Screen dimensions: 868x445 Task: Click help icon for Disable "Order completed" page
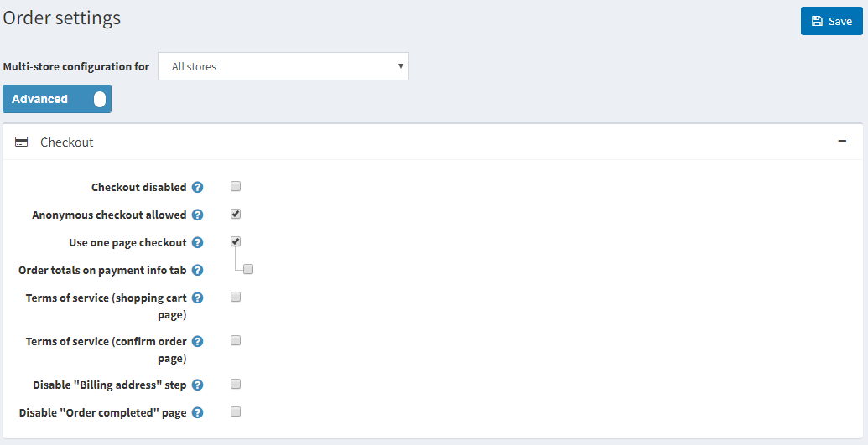coord(198,413)
